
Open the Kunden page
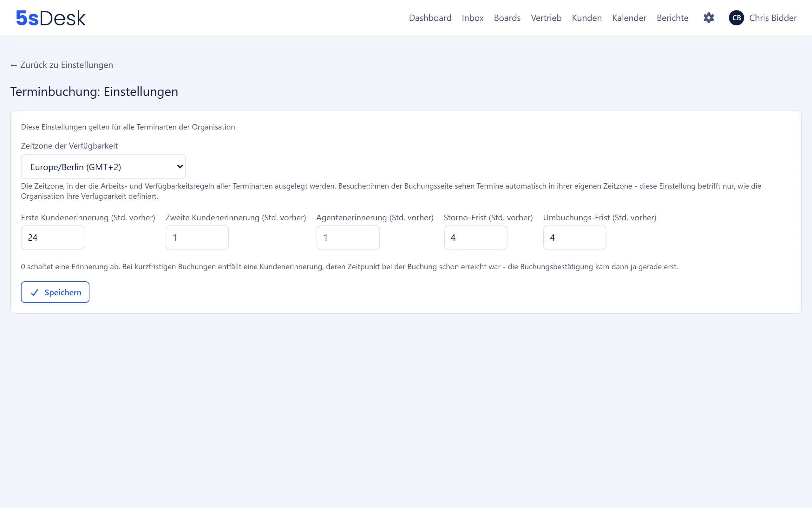pyautogui.click(x=586, y=18)
